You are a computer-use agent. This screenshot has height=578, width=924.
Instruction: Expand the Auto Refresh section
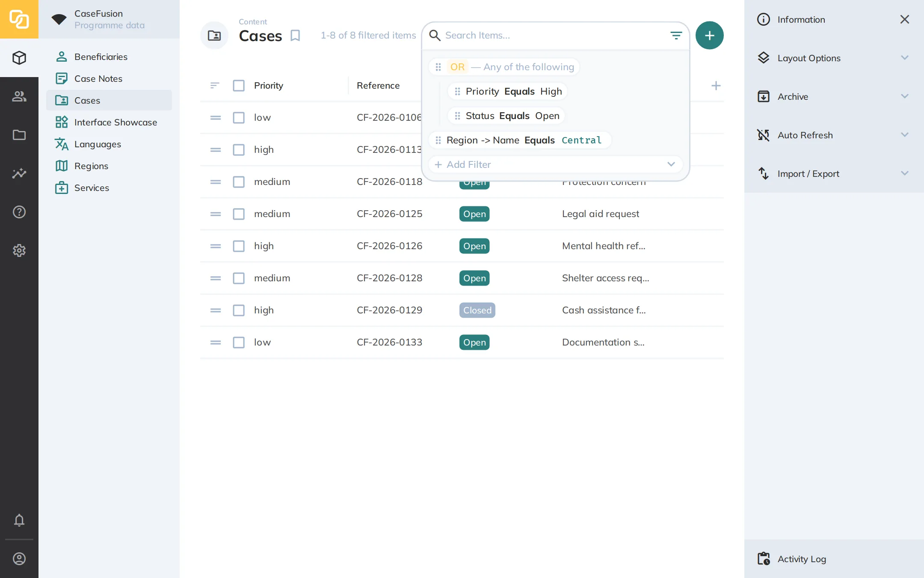pyautogui.click(x=834, y=135)
